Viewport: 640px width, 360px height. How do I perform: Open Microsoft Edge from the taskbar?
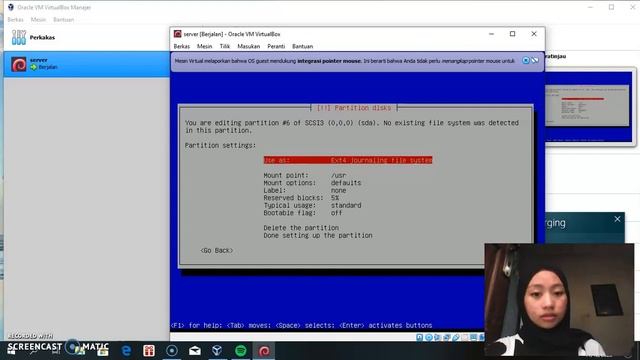(x=127, y=351)
